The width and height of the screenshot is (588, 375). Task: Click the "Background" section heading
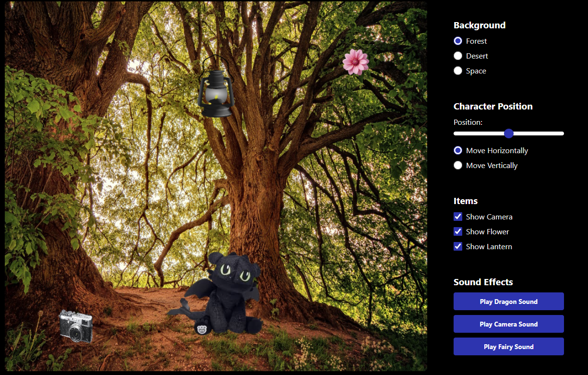(x=480, y=25)
